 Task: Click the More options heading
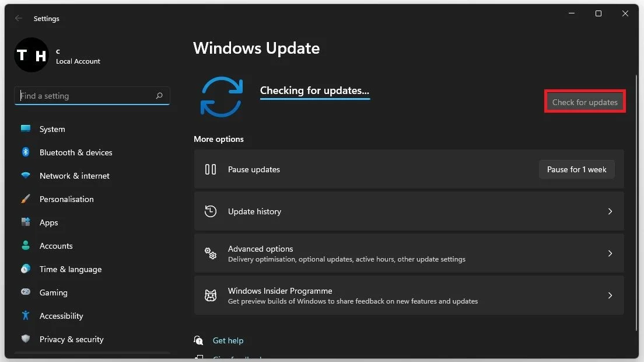point(219,139)
